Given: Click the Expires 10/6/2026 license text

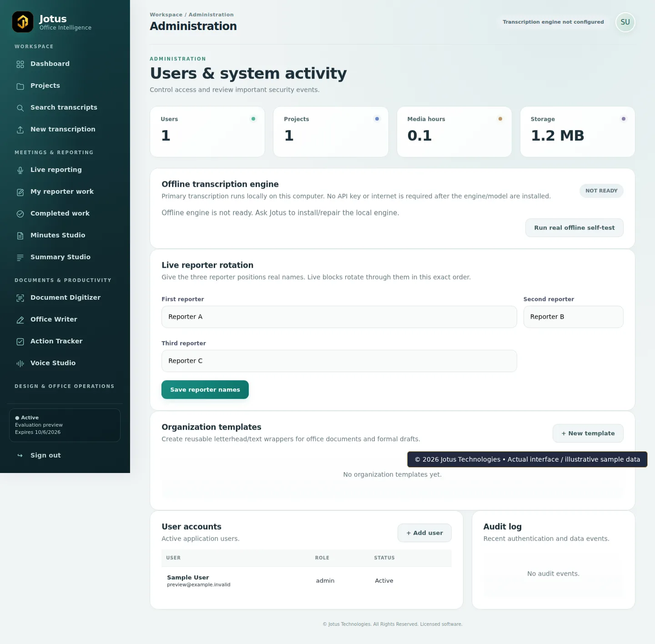Looking at the screenshot, I should point(38,433).
